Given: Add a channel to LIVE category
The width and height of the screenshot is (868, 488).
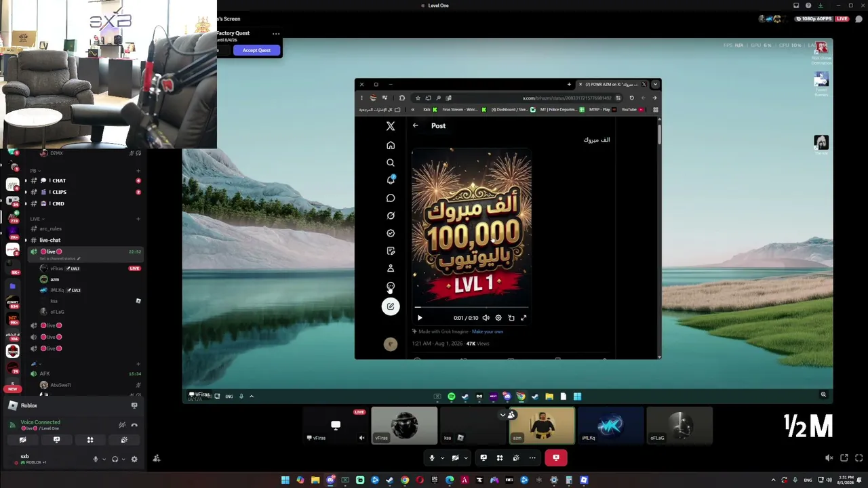Looking at the screenshot, I should 138,219.
